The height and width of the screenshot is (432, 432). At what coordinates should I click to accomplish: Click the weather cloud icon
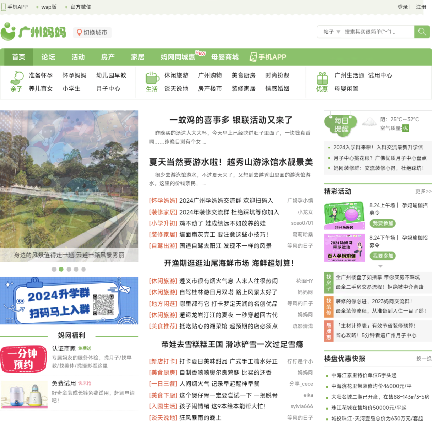pyautogui.click(x=369, y=122)
